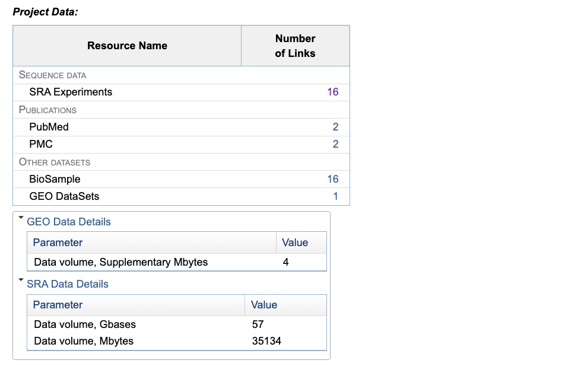Screen dimensions: 581x392
Task: Select Parameter header in SRA details table
Action: pyautogui.click(x=58, y=305)
